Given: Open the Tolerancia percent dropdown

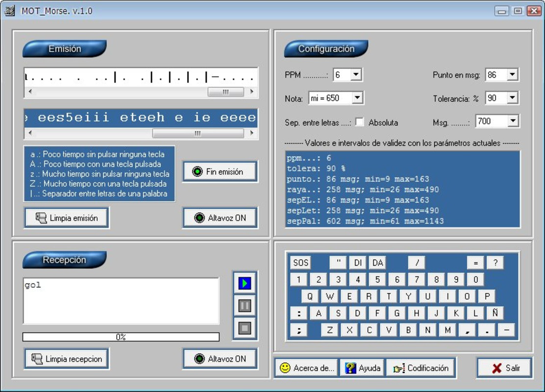Looking at the screenshot, I should click(x=512, y=98).
